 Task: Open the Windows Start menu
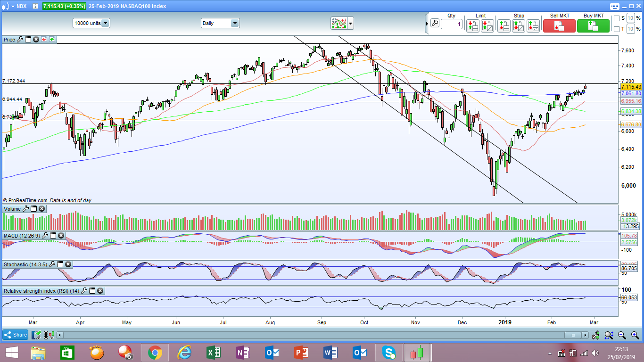point(11,353)
